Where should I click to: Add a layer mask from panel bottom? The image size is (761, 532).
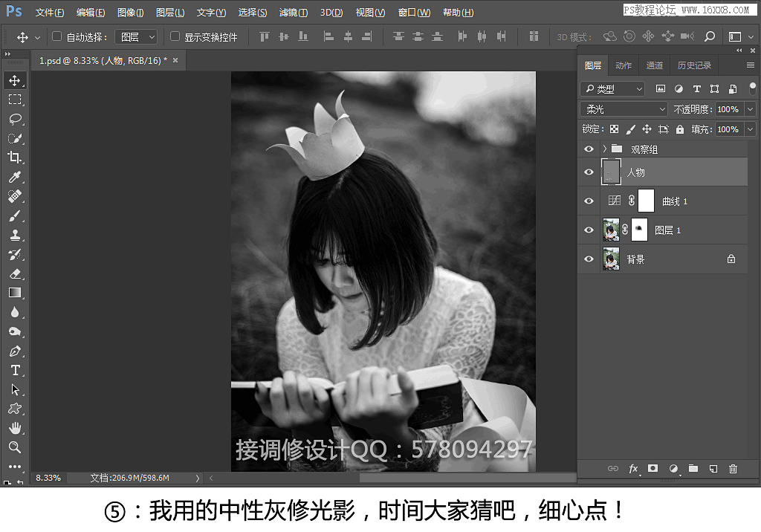click(x=653, y=469)
